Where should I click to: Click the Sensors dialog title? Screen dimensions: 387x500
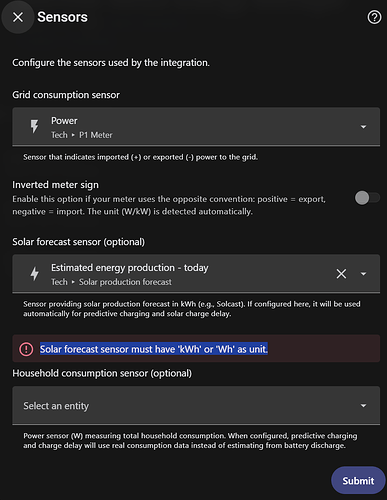coord(62,17)
